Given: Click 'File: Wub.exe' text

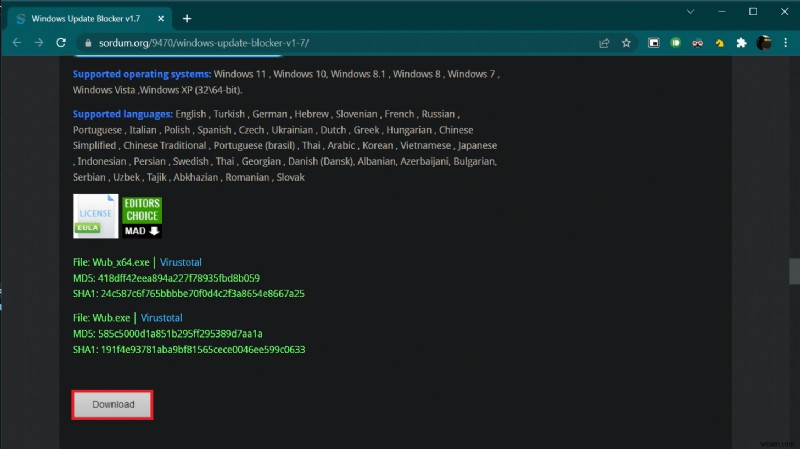Looking at the screenshot, I should click(x=102, y=318).
